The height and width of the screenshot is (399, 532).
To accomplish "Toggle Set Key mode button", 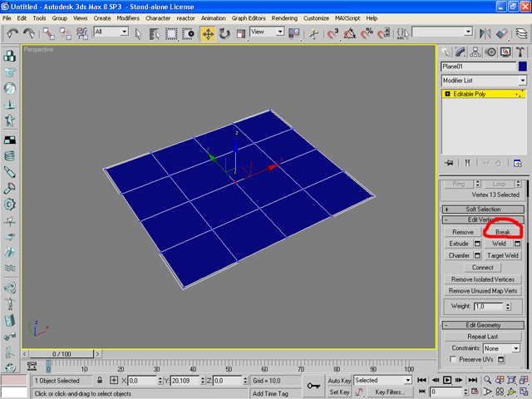I will click(339, 392).
